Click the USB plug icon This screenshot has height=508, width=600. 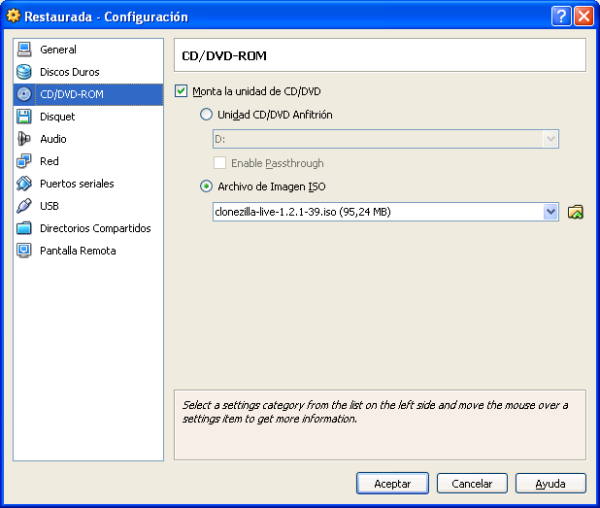tap(24, 206)
